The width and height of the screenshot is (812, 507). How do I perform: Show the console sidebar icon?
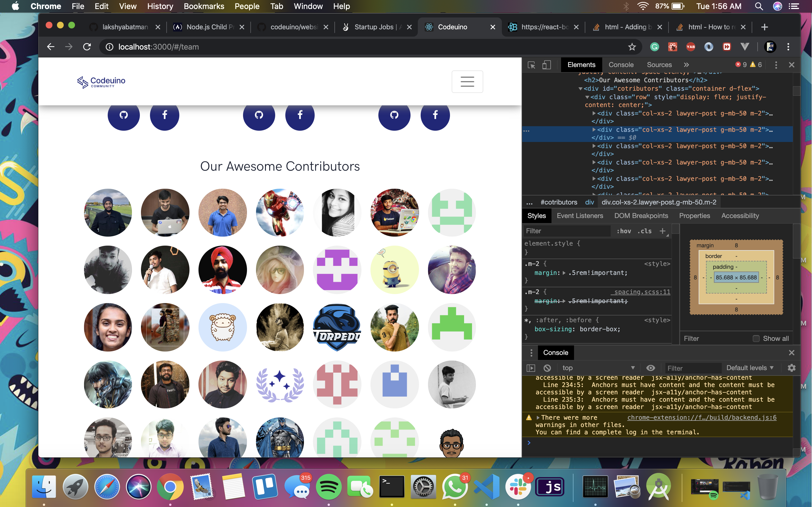531,368
